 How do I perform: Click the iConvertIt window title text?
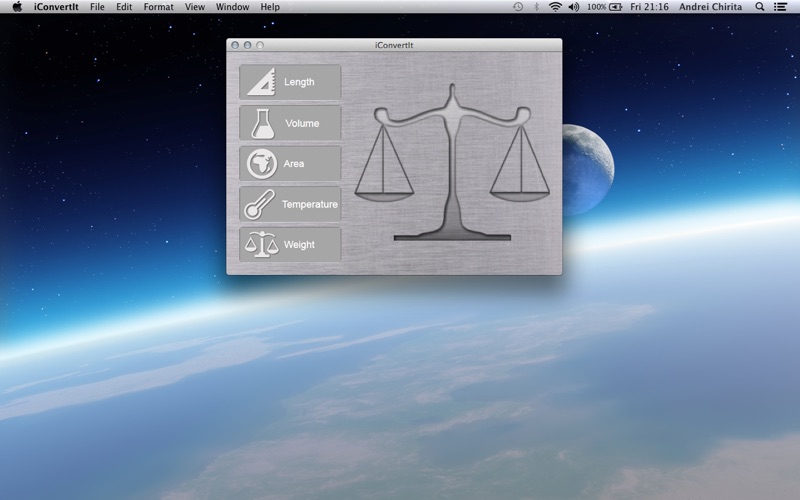point(394,45)
